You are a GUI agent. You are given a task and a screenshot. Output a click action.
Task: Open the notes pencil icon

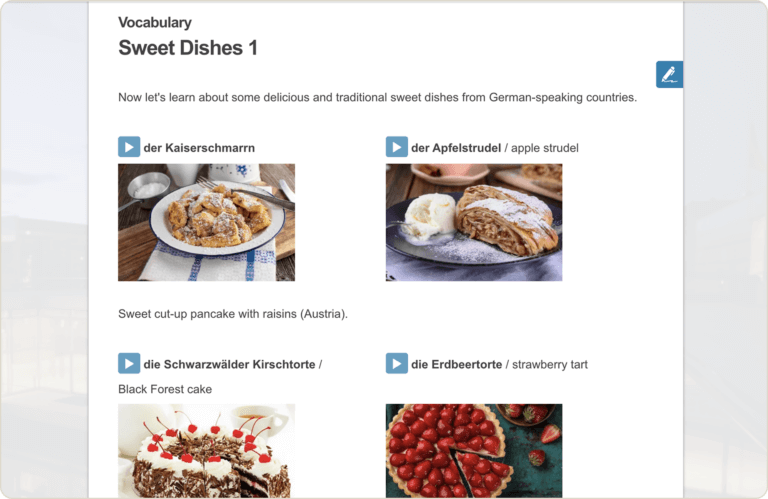(669, 74)
